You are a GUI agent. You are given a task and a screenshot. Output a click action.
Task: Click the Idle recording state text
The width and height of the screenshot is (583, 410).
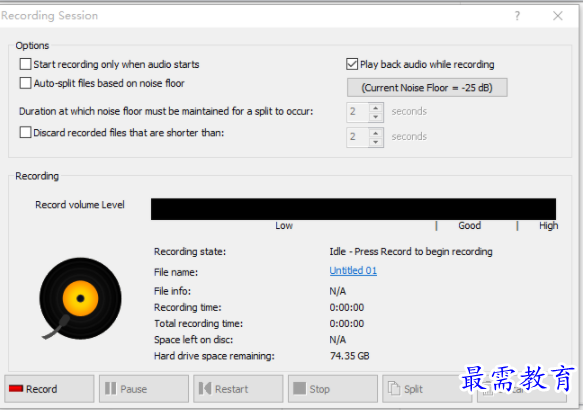411,252
